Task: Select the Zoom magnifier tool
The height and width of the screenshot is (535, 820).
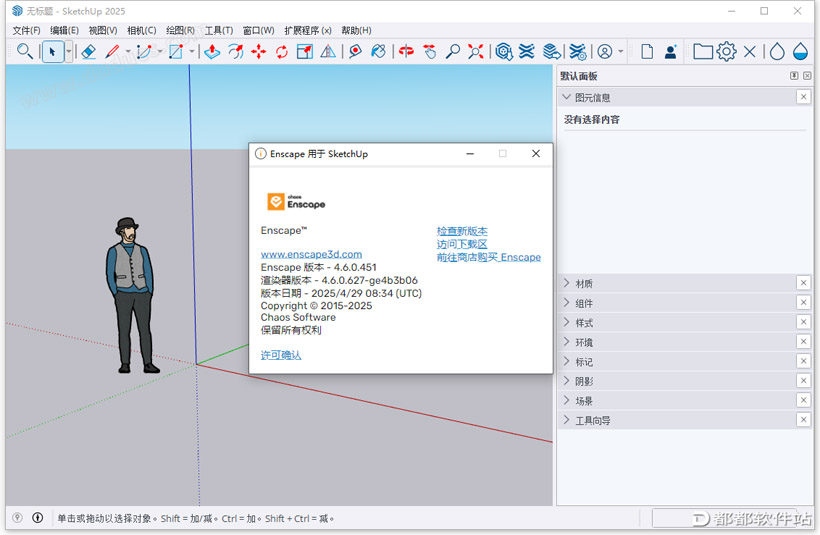Action: (x=452, y=51)
